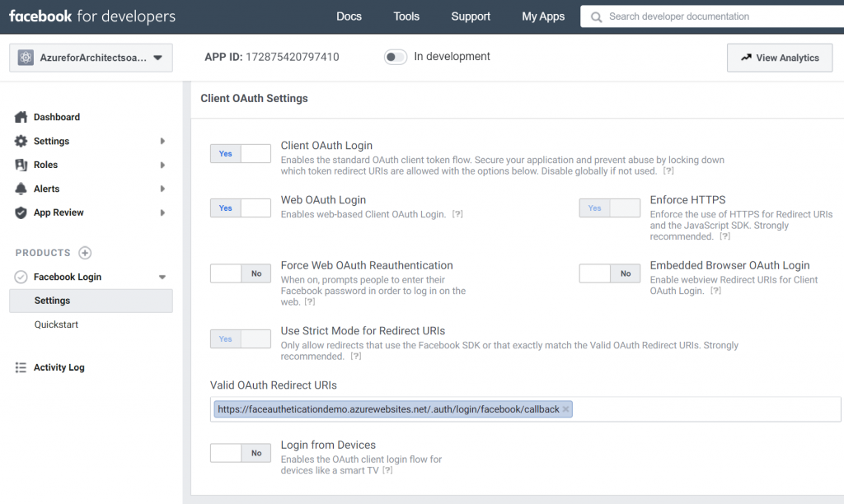Collapse the Facebook Login product menu
Image resolution: width=844 pixels, height=504 pixels.
click(x=162, y=277)
